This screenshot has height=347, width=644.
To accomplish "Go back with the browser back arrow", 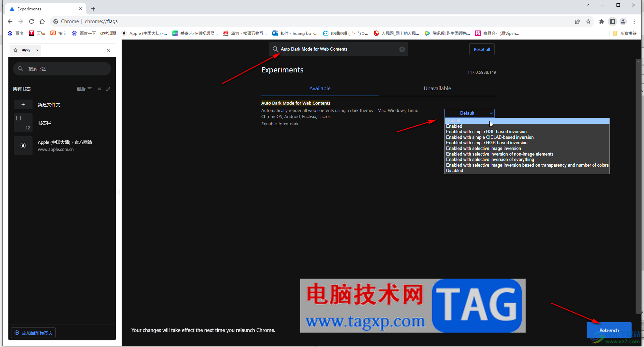I will (x=10, y=21).
